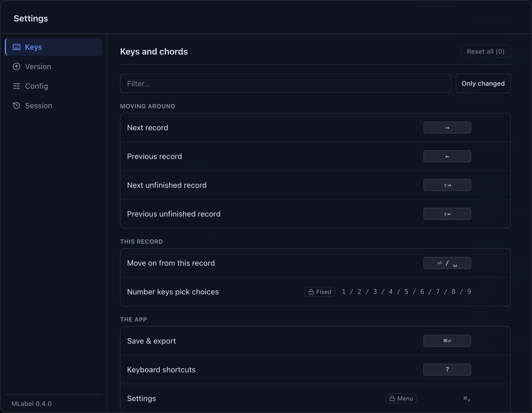Open the Keys settings tab
Viewport: 532px width, 413px height.
pos(54,47)
